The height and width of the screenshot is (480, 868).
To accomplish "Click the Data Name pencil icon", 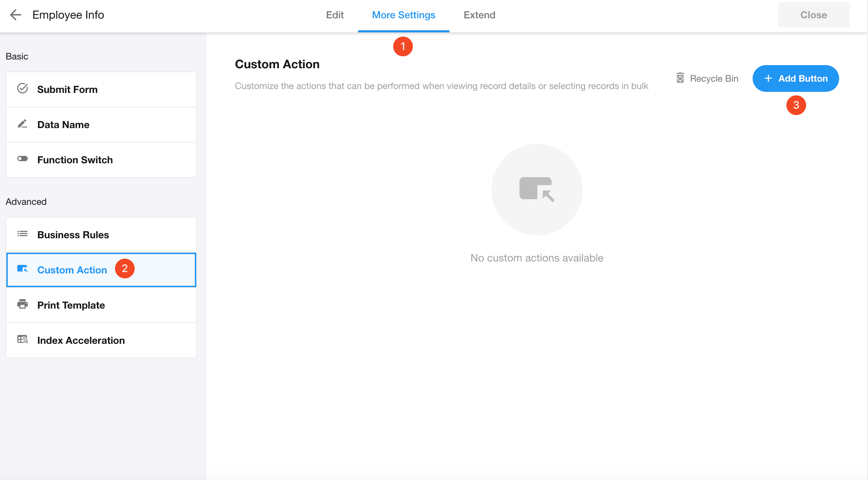I will (23, 124).
